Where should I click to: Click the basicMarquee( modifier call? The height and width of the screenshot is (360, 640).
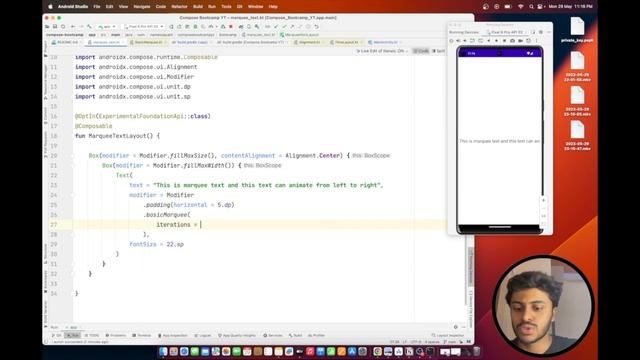[x=167, y=215]
